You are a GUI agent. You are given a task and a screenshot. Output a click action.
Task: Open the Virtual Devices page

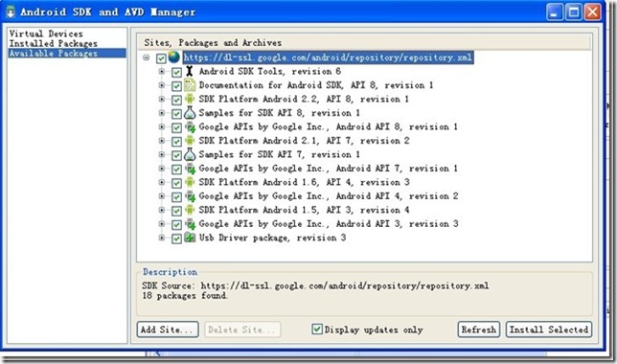coord(46,34)
